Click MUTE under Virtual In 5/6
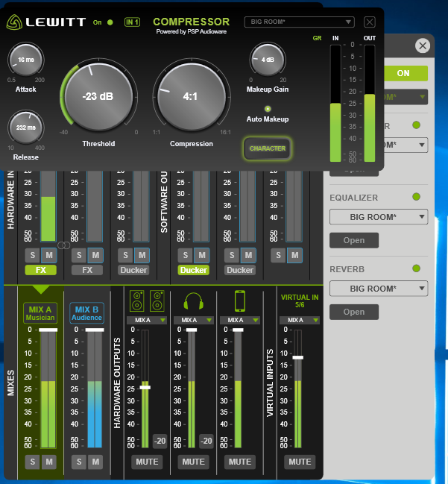 (x=300, y=462)
